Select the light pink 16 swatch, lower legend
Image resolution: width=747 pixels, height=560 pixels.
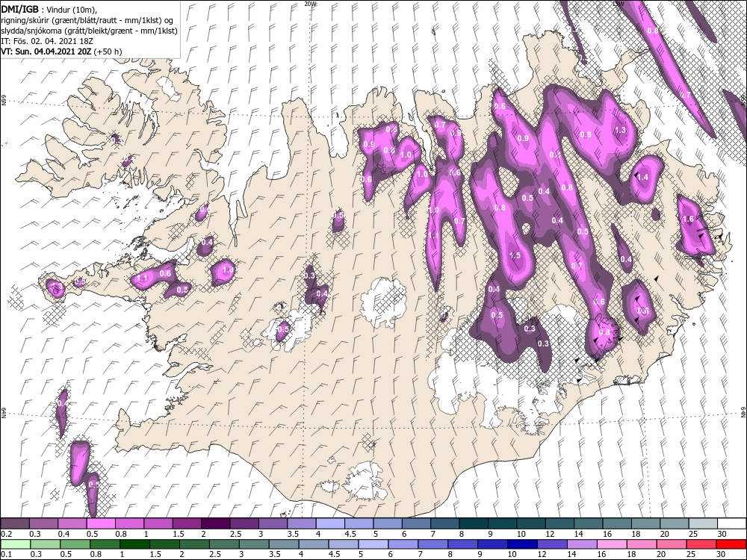tap(612, 544)
